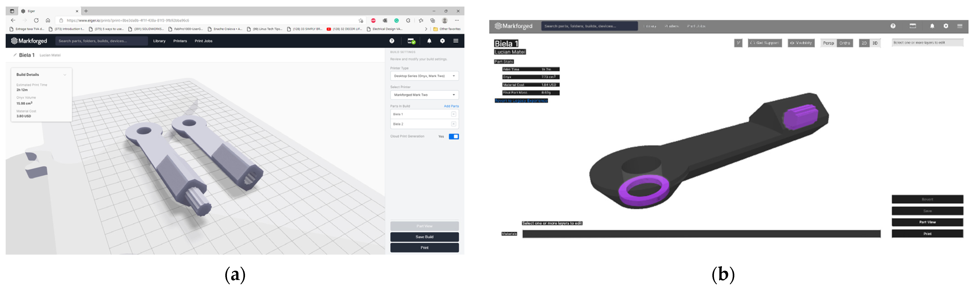Click the pencil edit icon beside Biela 1
This screenshot has height=292, width=980.
(15, 55)
